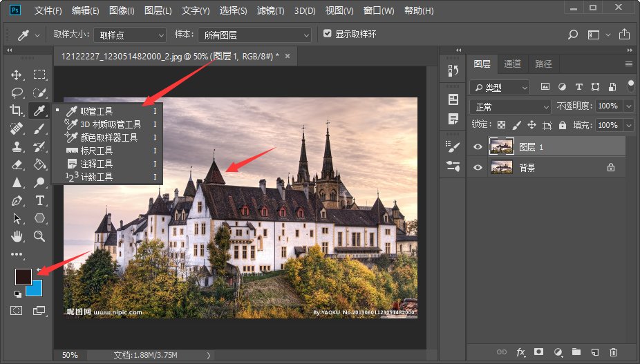Add a layer mask from Layers panel
Image resolution: width=640 pixels, height=364 pixels.
538,353
